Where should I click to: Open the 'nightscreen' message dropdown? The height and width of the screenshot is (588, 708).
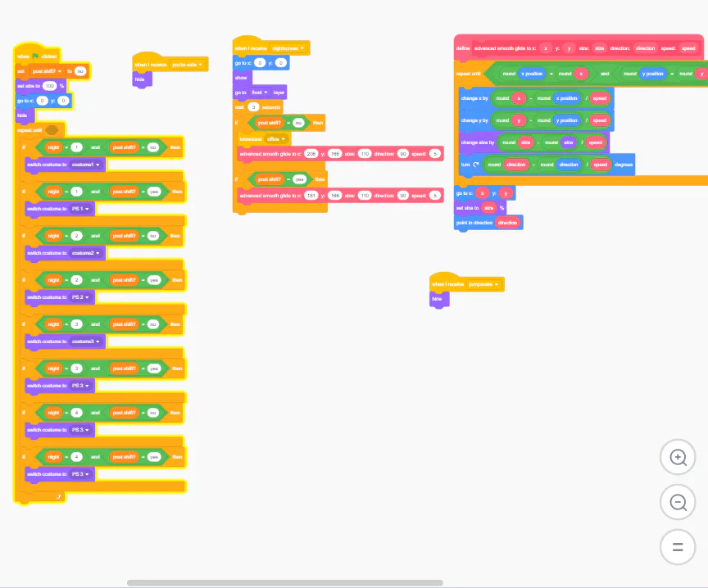(x=288, y=48)
